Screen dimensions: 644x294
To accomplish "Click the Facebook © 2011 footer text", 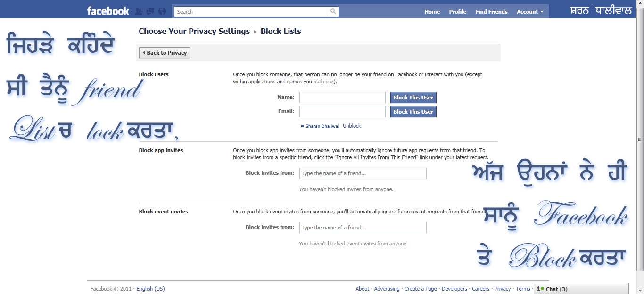I will (111, 289).
